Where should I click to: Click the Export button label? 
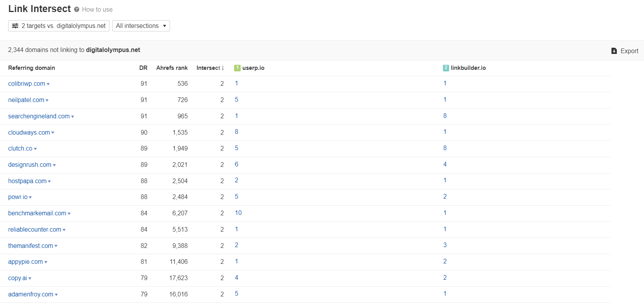point(629,51)
